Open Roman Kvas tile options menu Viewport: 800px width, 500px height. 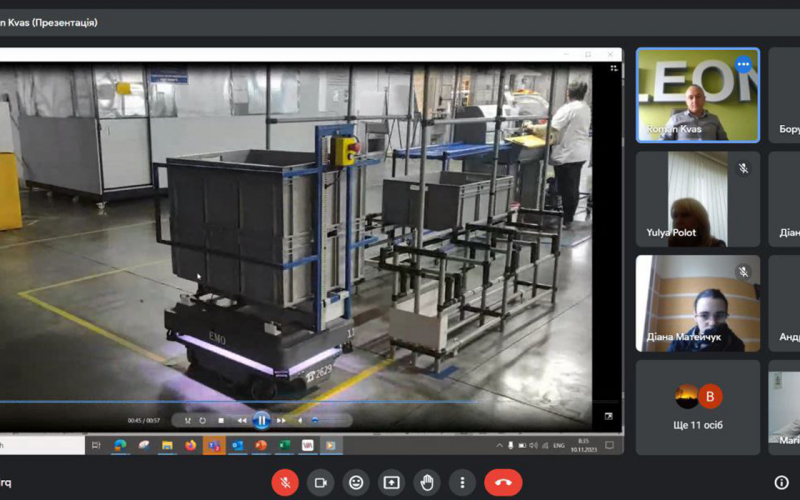[x=743, y=64]
